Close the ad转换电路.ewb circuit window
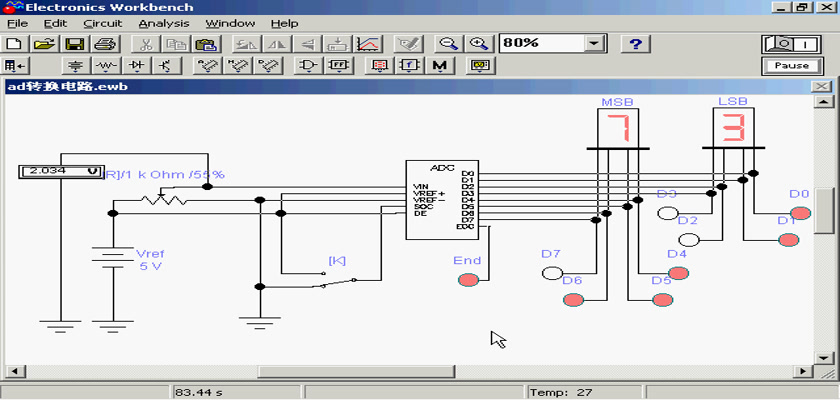 821,86
